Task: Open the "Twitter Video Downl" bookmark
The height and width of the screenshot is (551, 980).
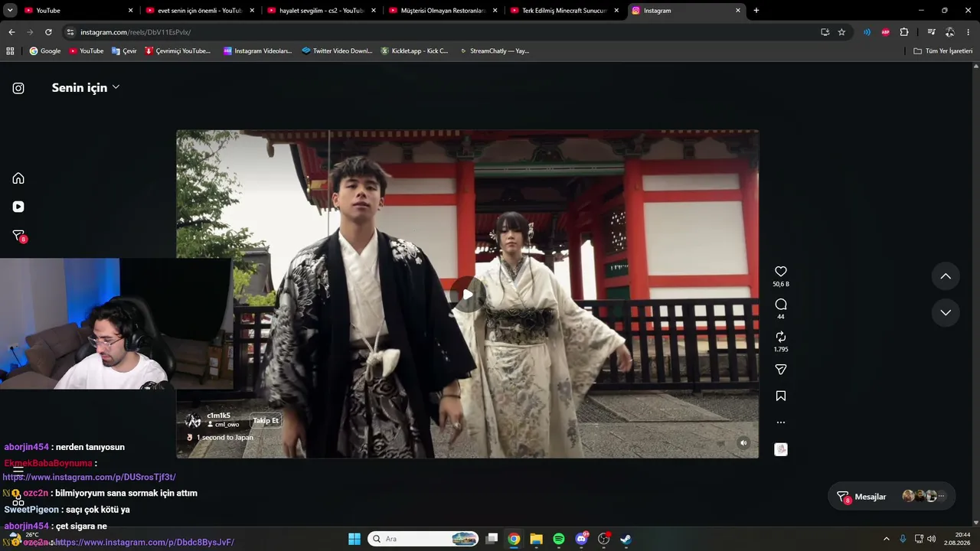Action: 337,51
